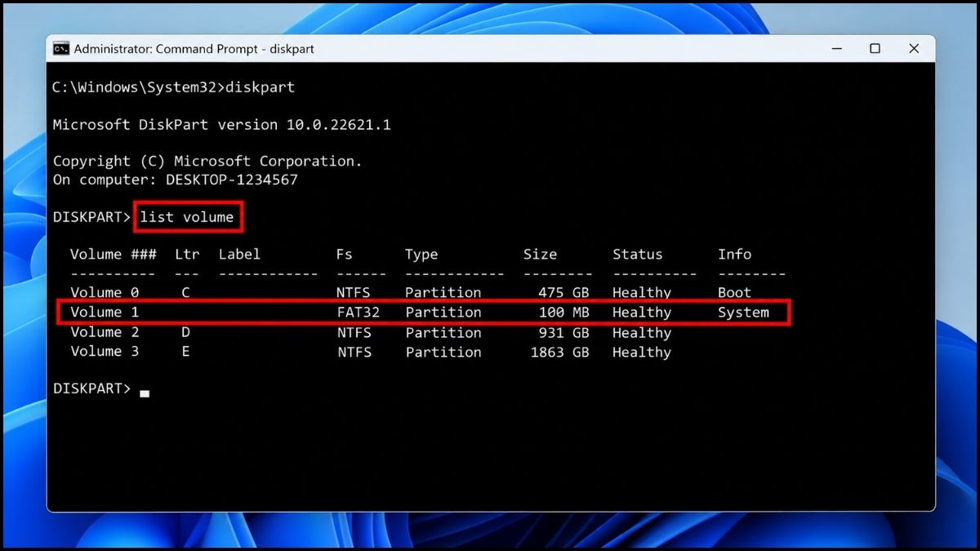
Task: Click the 'Type' column header
Action: coord(421,254)
